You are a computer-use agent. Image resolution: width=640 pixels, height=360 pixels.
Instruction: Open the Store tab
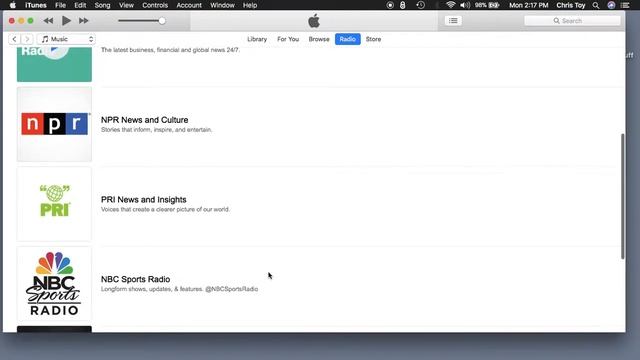[x=373, y=39]
